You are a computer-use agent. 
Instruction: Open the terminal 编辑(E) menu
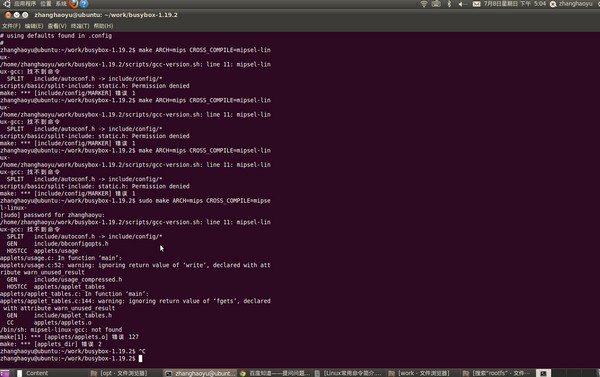[34, 26]
